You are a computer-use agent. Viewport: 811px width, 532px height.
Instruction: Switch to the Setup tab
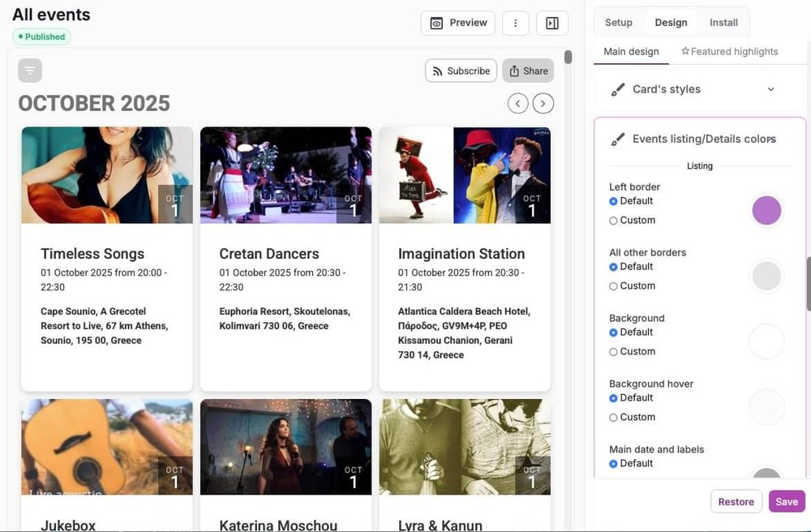619,23
